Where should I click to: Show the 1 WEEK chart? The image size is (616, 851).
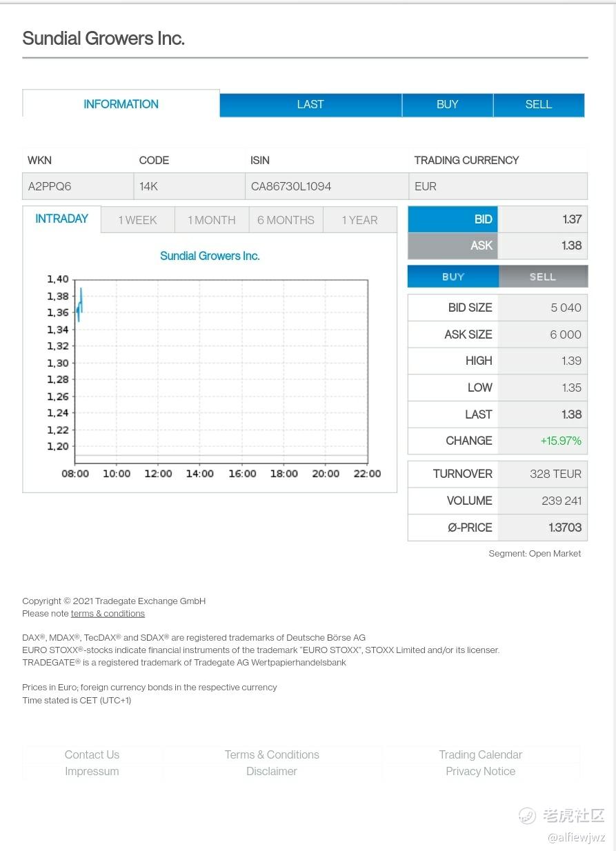click(137, 220)
